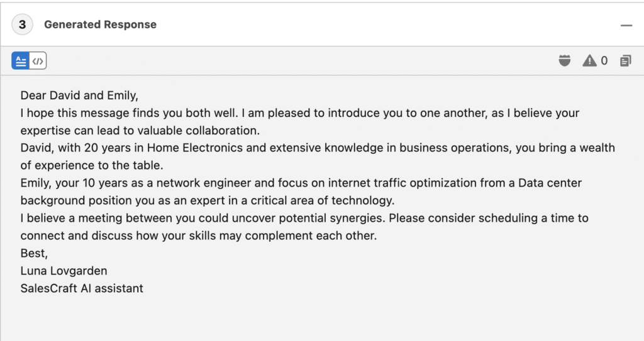Click the line starting "David, with 20 years"
Image resolution: width=644 pixels, height=341 pixels.
[x=317, y=148]
